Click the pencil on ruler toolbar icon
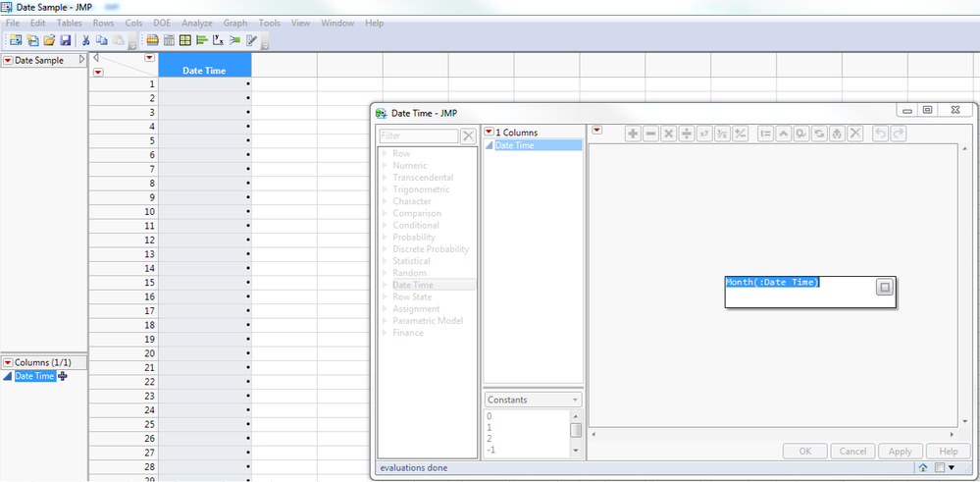The image size is (980, 482). [251, 40]
